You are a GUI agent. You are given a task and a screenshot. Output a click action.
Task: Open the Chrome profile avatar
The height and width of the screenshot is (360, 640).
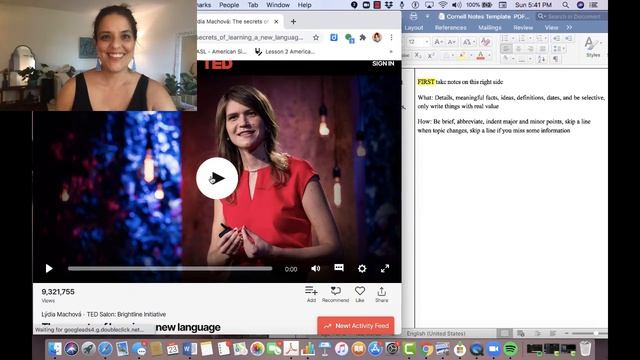[377, 37]
